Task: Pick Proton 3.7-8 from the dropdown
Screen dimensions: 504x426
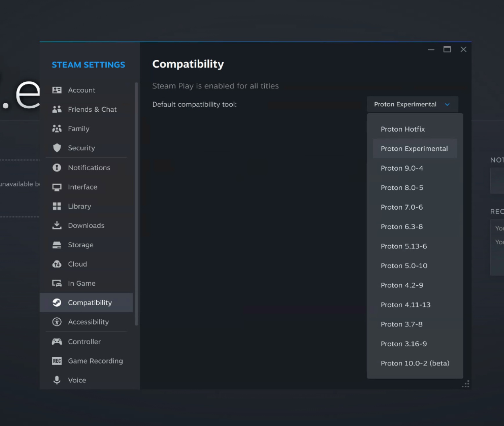Action: click(x=415, y=324)
